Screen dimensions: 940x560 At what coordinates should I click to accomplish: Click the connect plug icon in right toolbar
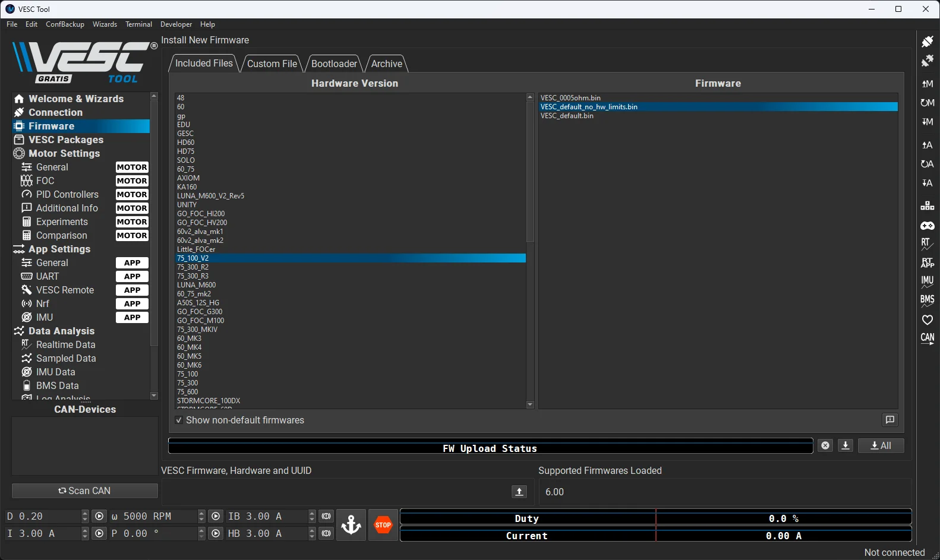coord(927,42)
